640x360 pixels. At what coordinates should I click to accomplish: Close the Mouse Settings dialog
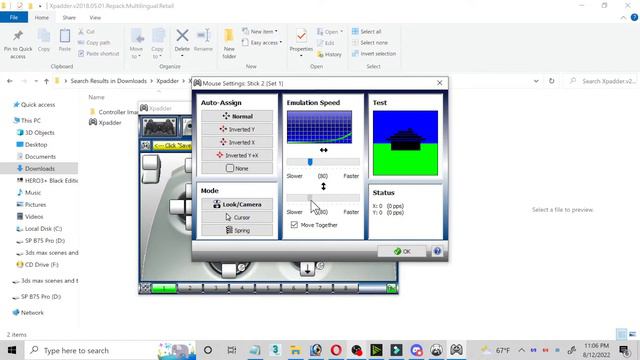pos(440,83)
